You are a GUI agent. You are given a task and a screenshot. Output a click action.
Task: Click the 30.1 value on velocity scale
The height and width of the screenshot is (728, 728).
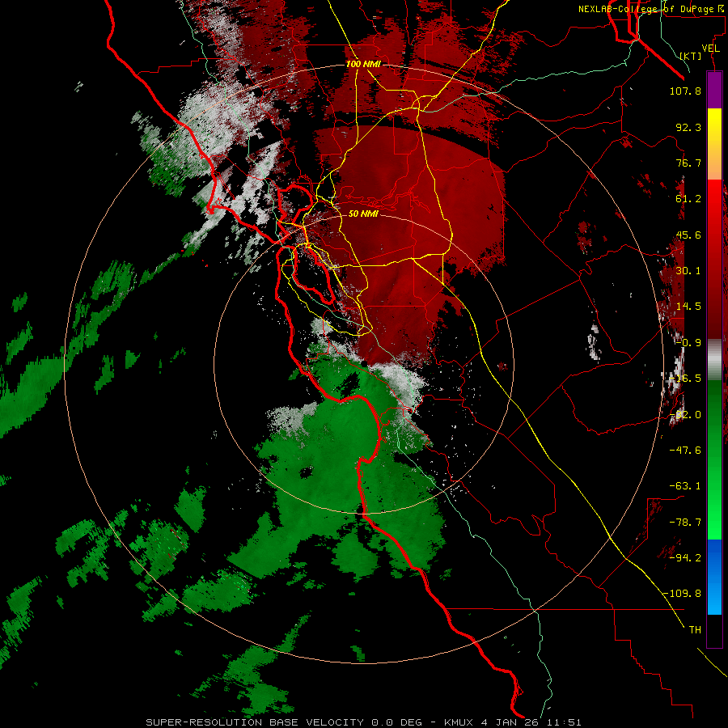click(x=688, y=271)
